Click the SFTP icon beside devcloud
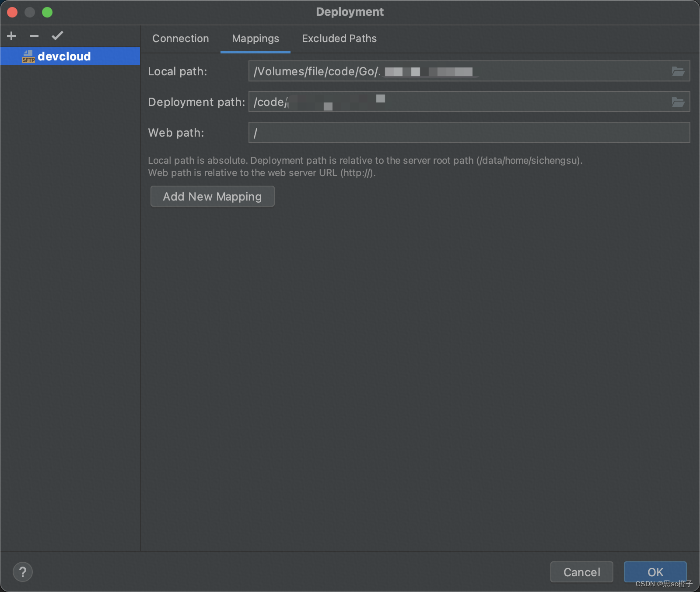 (28, 56)
